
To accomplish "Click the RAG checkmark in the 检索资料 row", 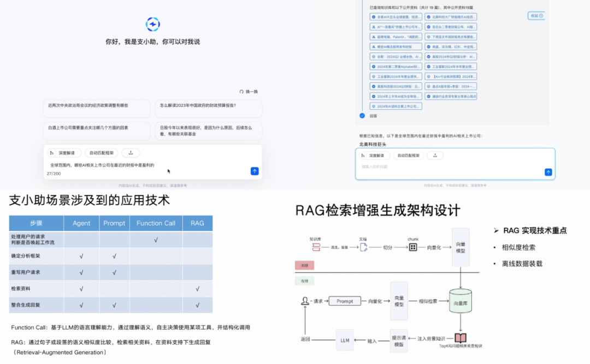I will [197, 289].
